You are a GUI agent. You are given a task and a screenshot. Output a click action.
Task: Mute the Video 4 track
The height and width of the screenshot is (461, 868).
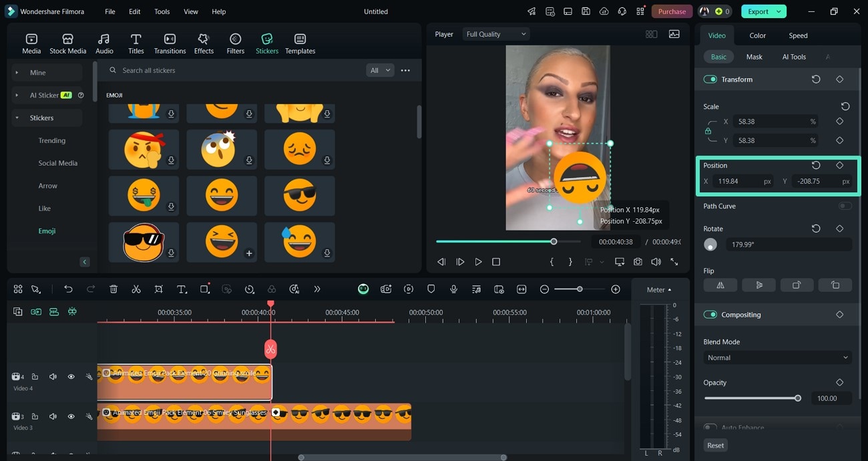pyautogui.click(x=53, y=377)
